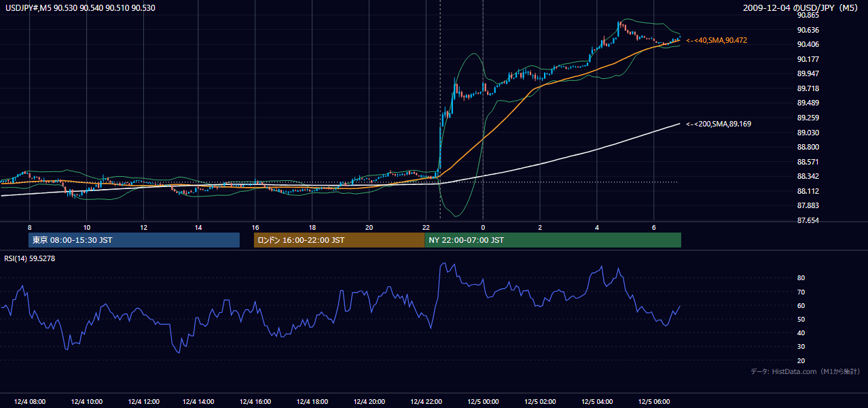Click hour label 16 under price chart
Screen dimensions: 868x408
click(255, 227)
